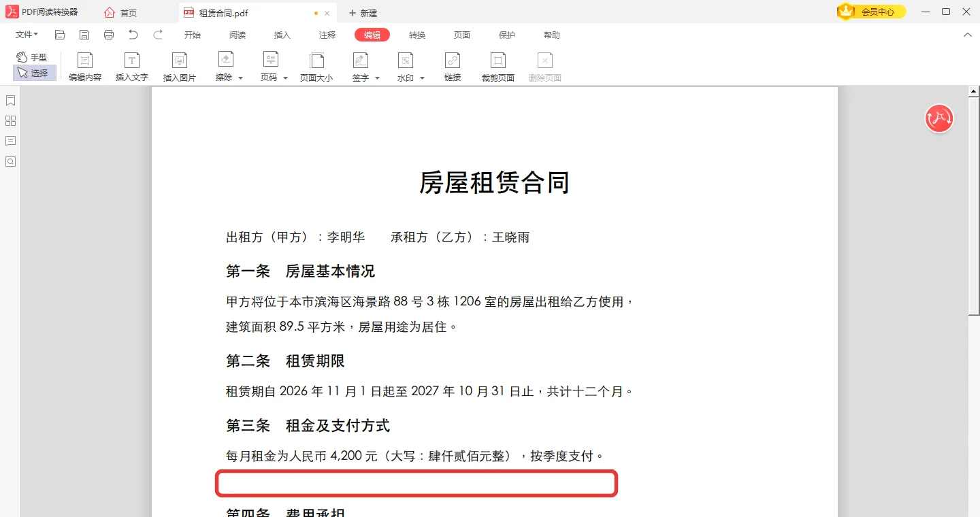Click the 页码 page number icon

click(270, 60)
